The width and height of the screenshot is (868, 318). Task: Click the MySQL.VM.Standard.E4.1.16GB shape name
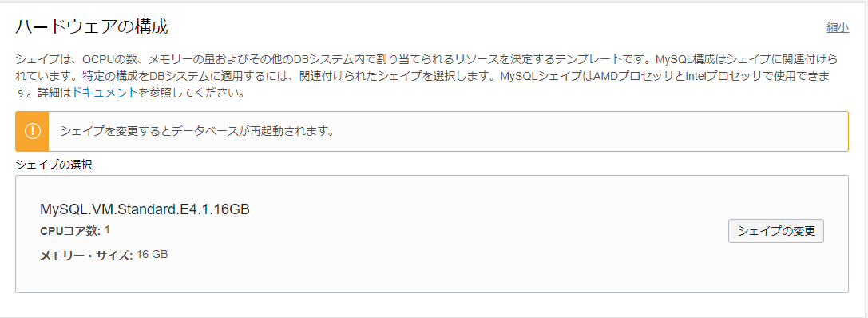tap(145, 209)
